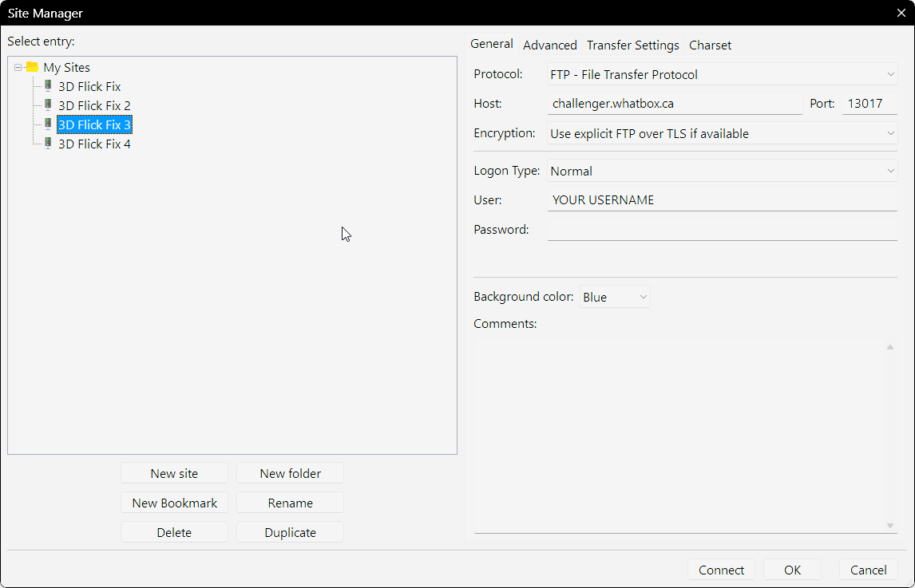Click the My Sites folder icon
Image resolution: width=915 pixels, height=588 pixels.
coord(32,68)
